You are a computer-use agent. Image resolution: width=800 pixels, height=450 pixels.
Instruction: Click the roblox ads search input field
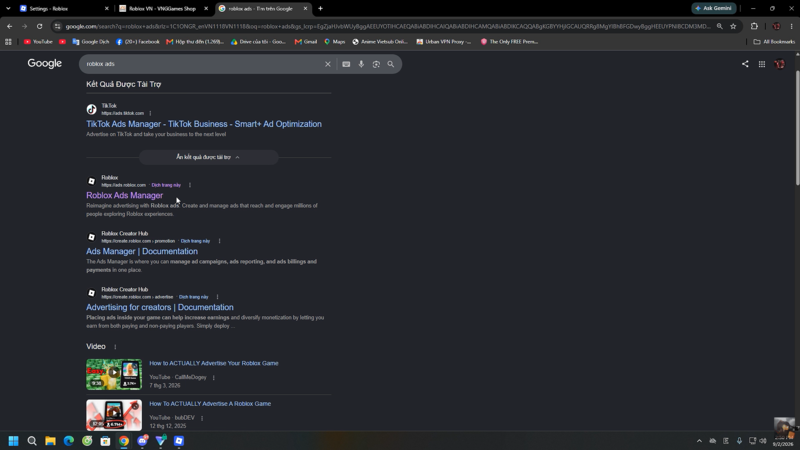[202, 64]
